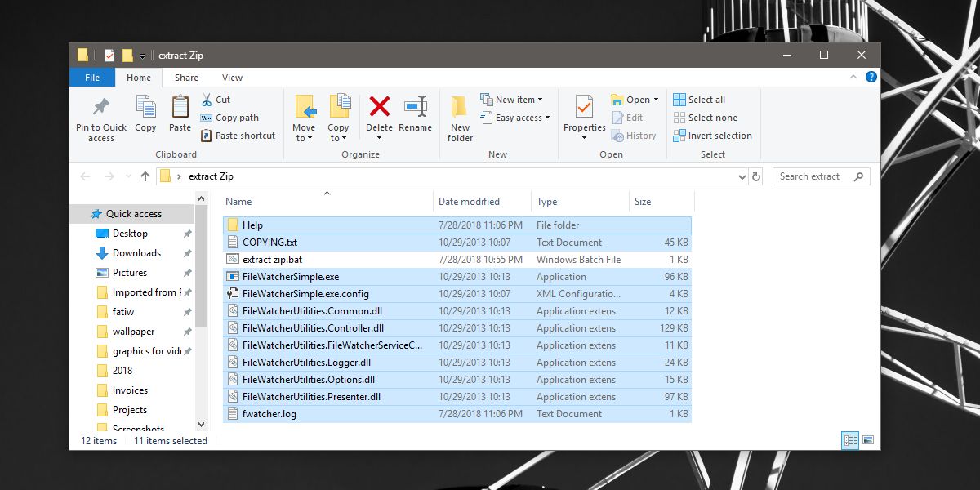Switch to the Share ribbon tab
The image size is (980, 490).
point(186,78)
